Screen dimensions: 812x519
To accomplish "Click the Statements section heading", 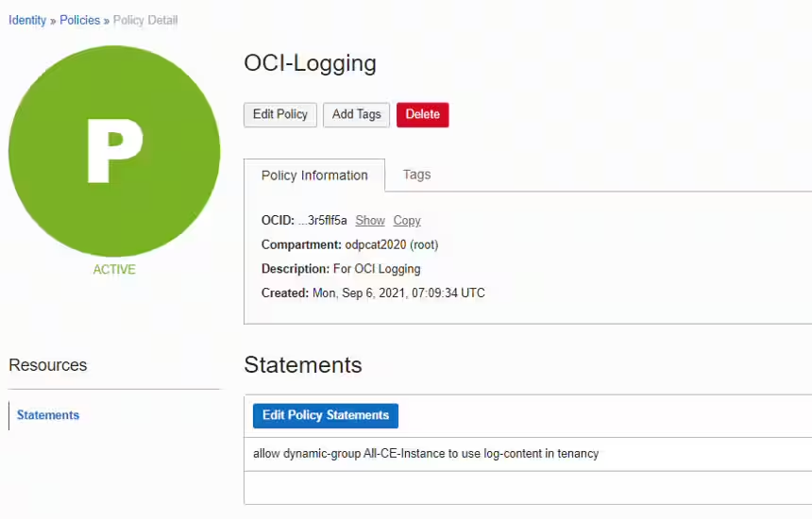I will (x=303, y=365).
